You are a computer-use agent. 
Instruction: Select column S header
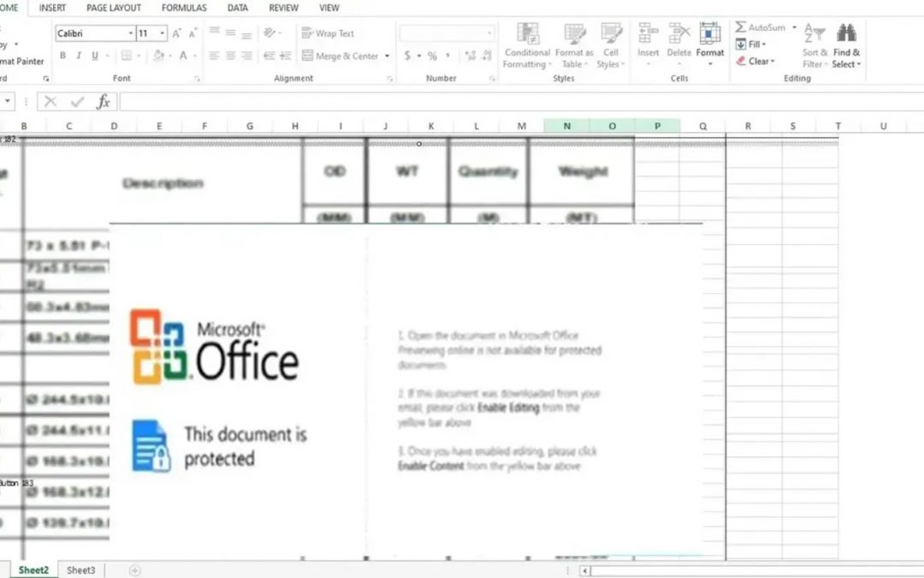tap(792, 126)
